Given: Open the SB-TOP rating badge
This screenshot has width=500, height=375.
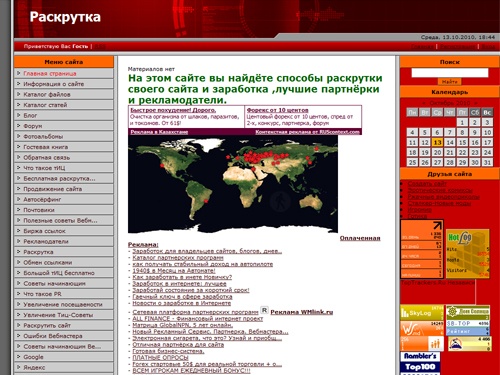Looking at the screenshot, I should tap(468, 328).
